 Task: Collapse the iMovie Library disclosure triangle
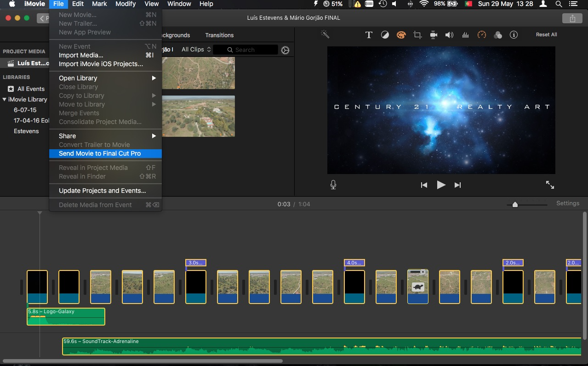pyautogui.click(x=5, y=99)
